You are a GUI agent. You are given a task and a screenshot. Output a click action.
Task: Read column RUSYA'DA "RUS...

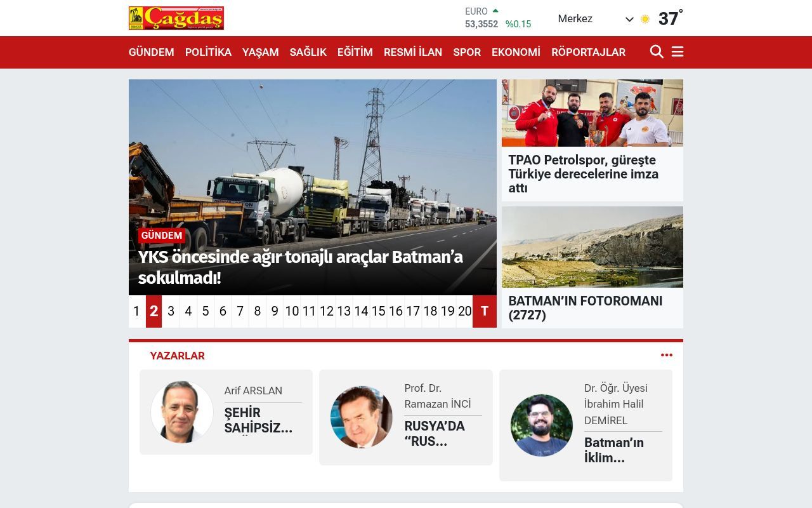435,434
